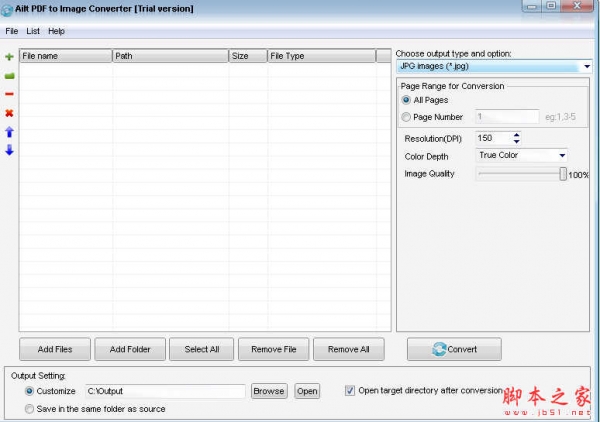The width and height of the screenshot is (600, 422).
Task: Click the Remove File button
Action: tap(273, 349)
